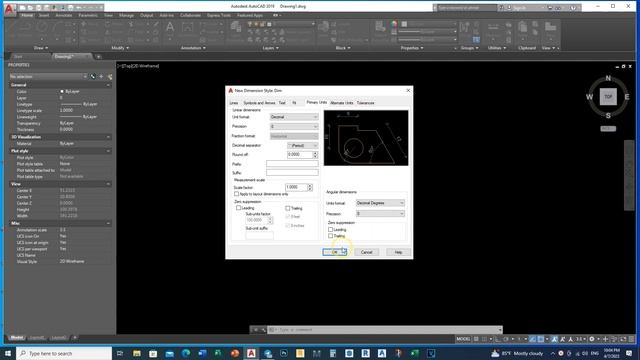Click the MODEL button in the status bar
The width and height of the screenshot is (640, 360).
463,339
